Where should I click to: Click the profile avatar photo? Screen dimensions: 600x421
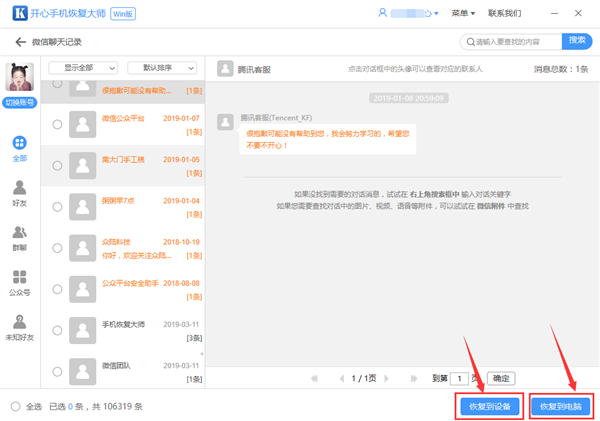coord(20,77)
